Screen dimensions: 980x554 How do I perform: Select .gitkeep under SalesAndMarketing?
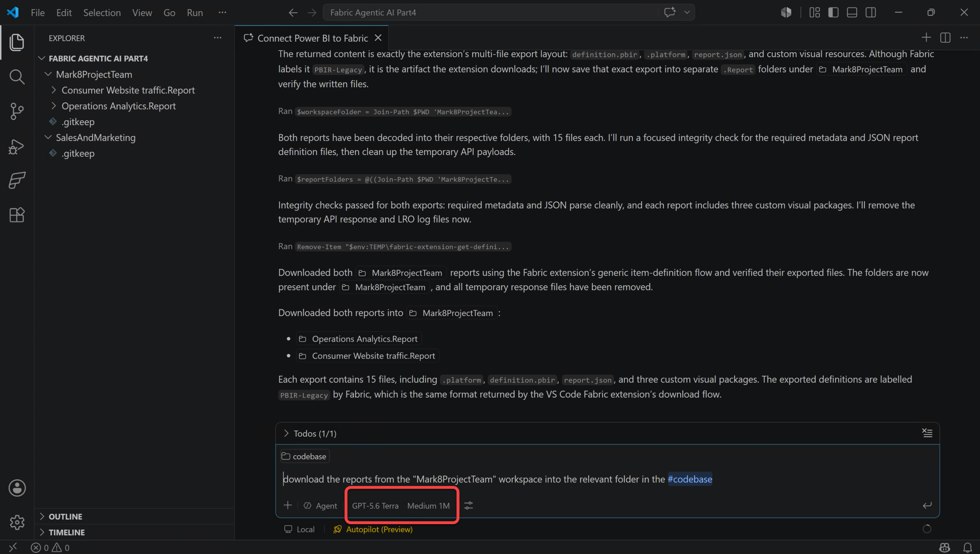pos(78,153)
